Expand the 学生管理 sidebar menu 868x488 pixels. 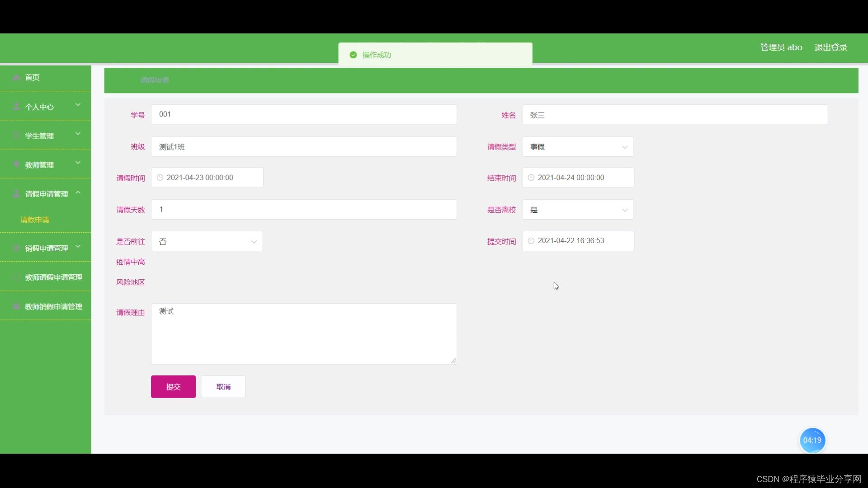[45, 136]
